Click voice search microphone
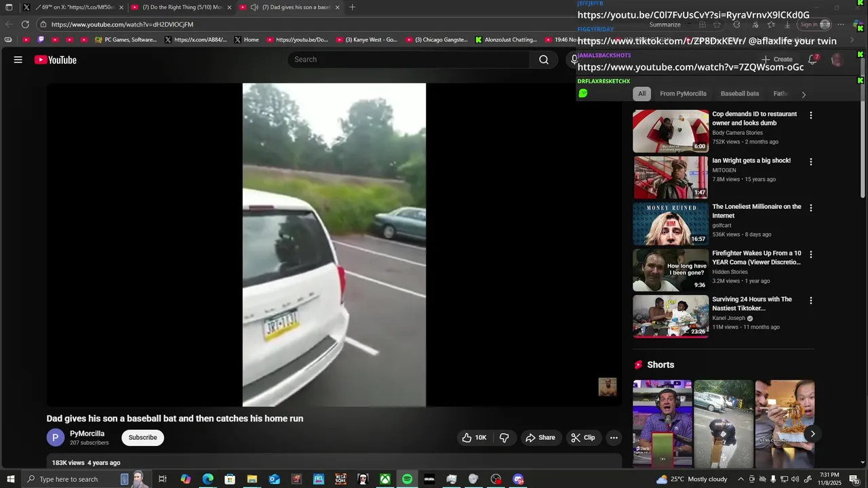 [x=574, y=60]
